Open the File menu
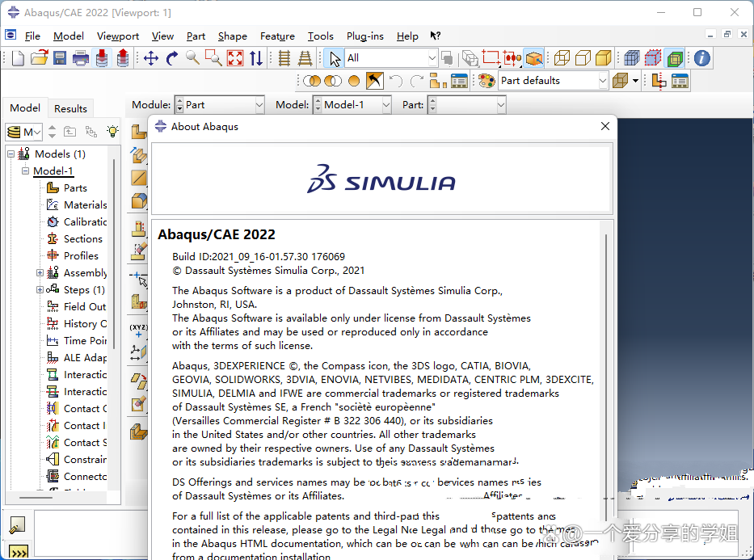The image size is (754, 560). click(x=32, y=36)
